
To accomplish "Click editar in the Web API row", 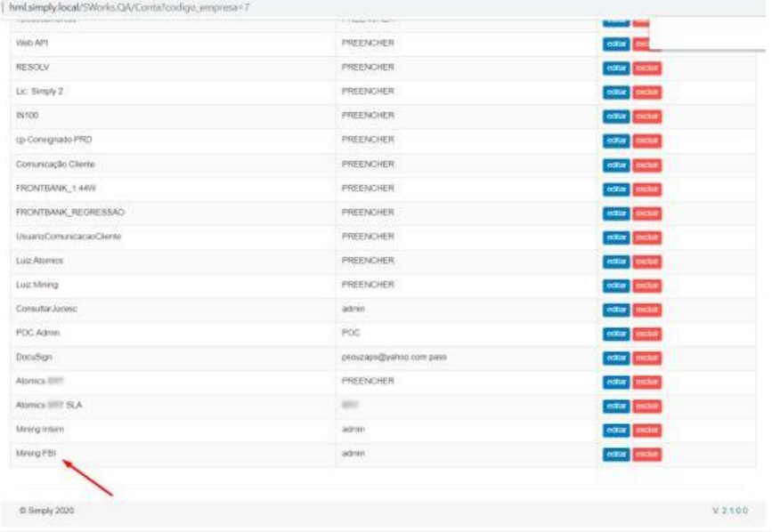I will pyautogui.click(x=616, y=44).
